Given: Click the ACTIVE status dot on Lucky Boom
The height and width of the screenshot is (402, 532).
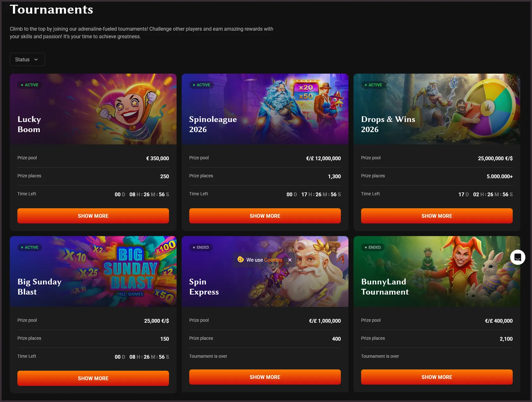Looking at the screenshot, I should 22,85.
